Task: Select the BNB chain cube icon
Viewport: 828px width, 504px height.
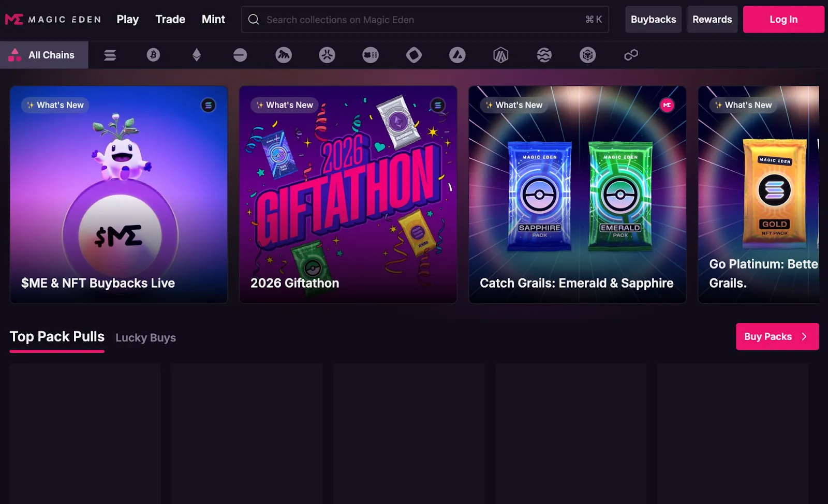Action: tap(588, 55)
